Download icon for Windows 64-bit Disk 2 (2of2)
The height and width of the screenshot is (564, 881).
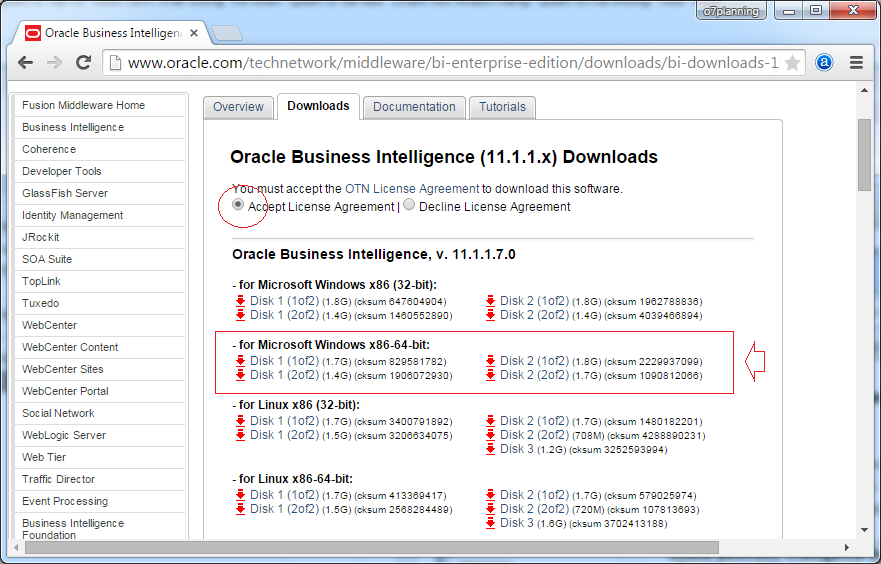pos(491,375)
